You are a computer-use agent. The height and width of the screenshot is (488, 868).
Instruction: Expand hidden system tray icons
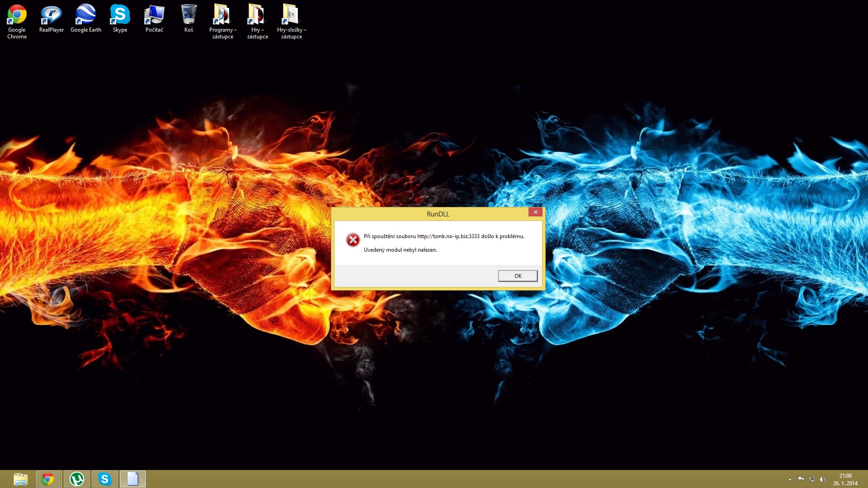coord(790,479)
